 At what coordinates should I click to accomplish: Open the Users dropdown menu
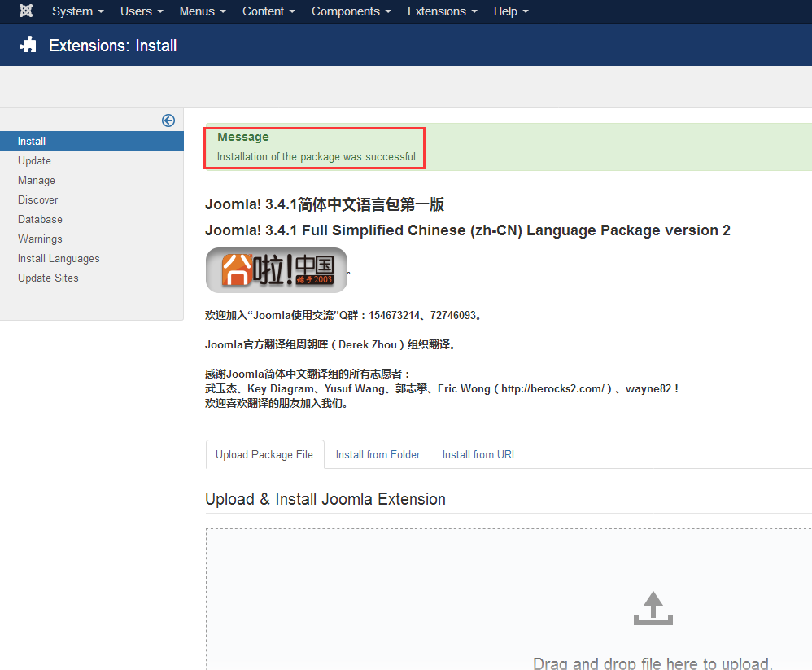[x=142, y=11]
